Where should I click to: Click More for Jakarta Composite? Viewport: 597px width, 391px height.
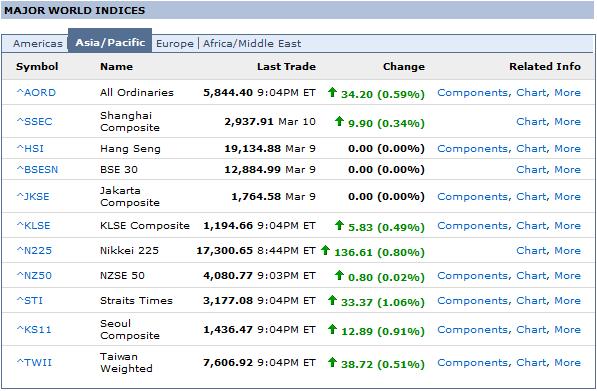coord(567,196)
